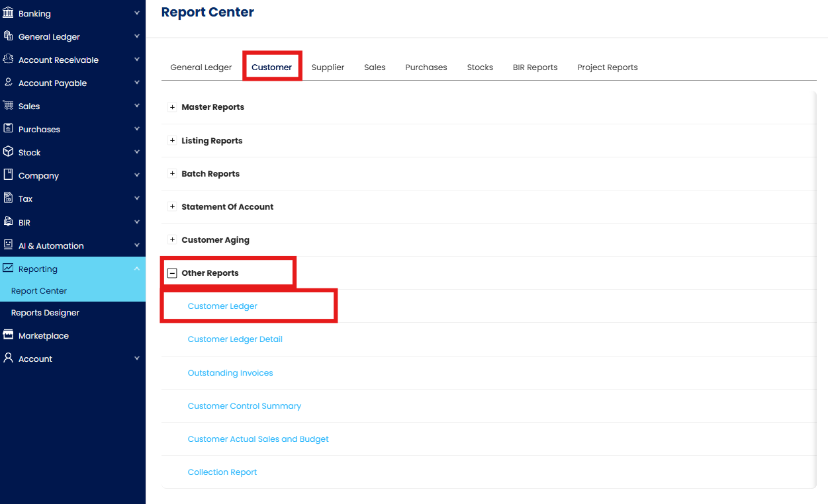Viewport: 828px width, 504px height.
Task: Open the Outstanding Invoices report
Action: pyautogui.click(x=230, y=373)
